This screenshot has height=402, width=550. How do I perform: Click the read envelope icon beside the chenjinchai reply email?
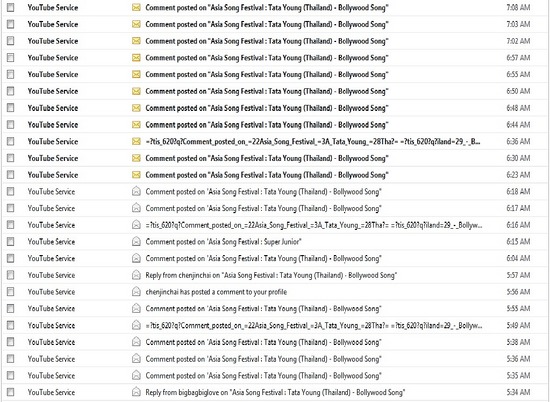pos(136,275)
